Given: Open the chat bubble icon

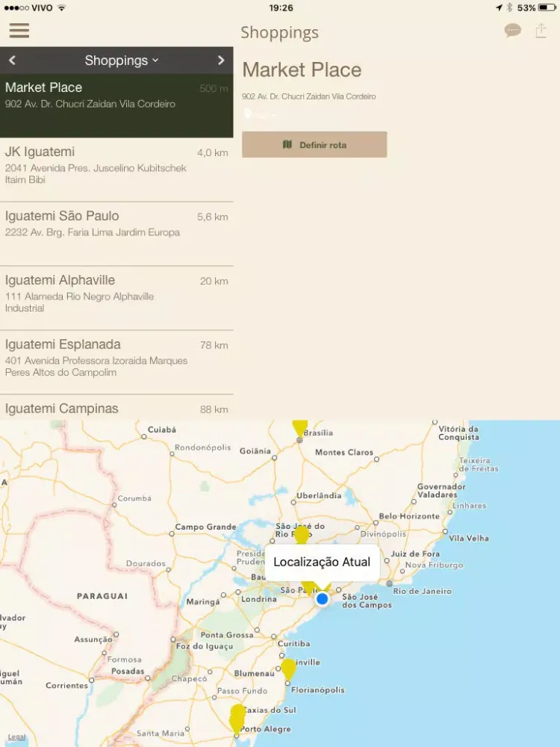Looking at the screenshot, I should coord(513,31).
